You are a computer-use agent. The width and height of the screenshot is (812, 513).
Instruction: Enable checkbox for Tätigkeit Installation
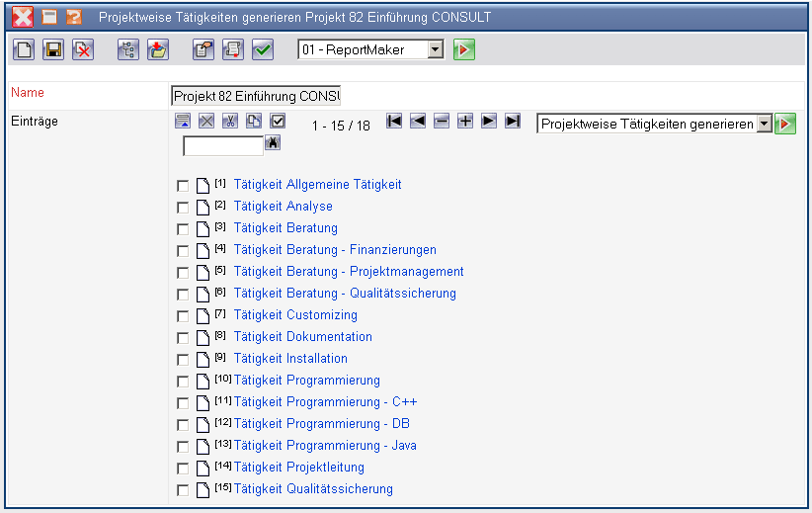(183, 360)
